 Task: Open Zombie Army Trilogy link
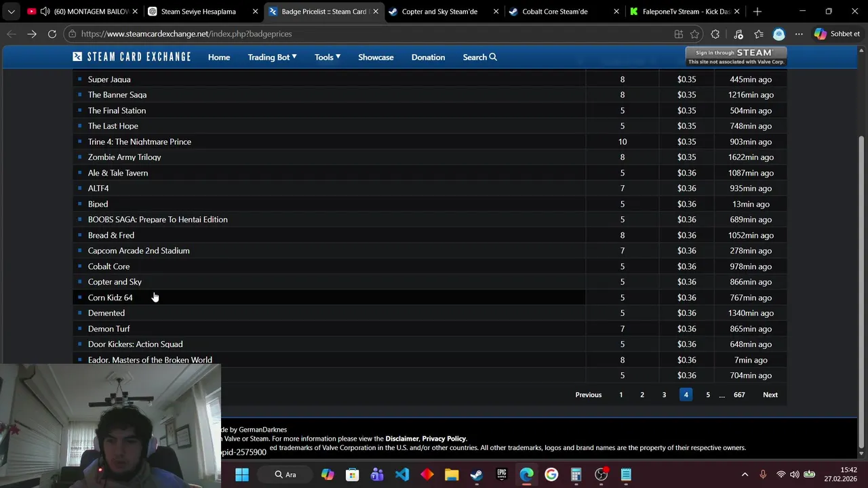[124, 157]
